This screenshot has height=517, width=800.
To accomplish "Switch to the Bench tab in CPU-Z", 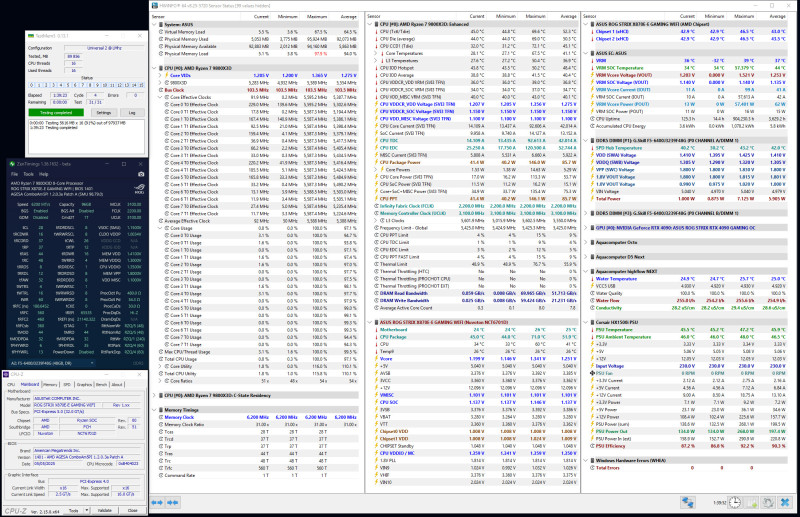I will (102, 384).
